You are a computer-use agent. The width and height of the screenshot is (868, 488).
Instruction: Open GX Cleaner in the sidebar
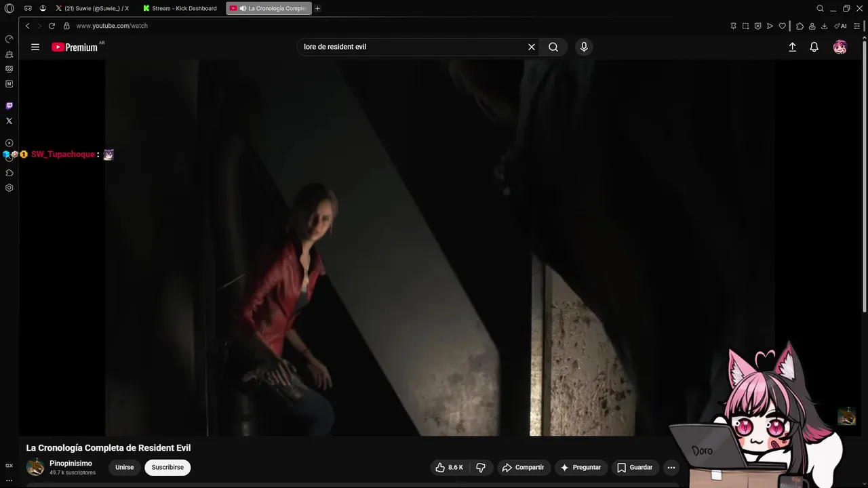coord(9,54)
